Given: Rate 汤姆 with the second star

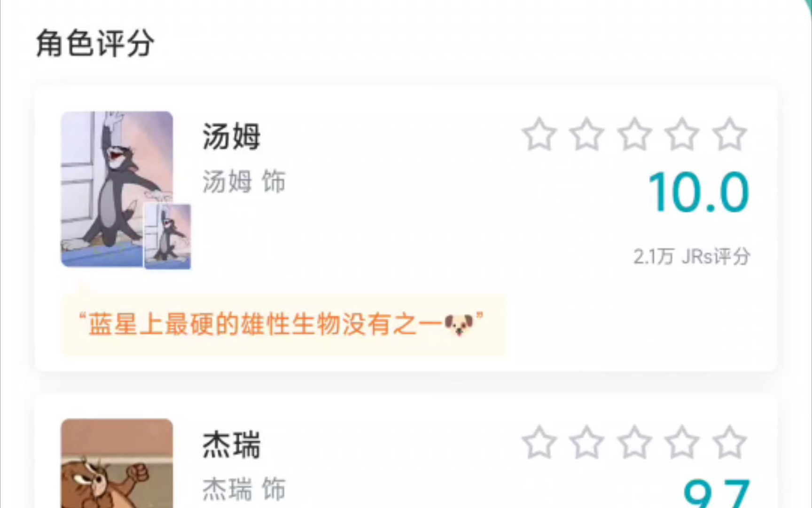Looking at the screenshot, I should pos(587,135).
